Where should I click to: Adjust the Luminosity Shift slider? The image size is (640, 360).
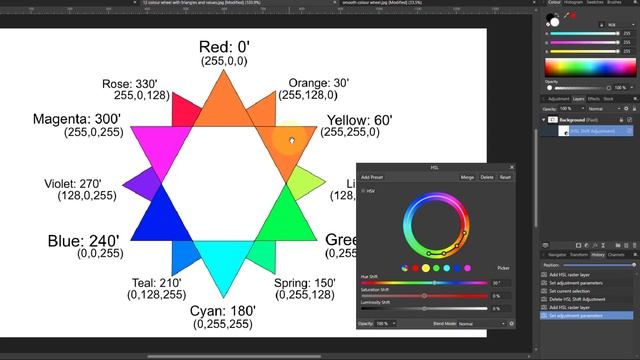coord(424,309)
